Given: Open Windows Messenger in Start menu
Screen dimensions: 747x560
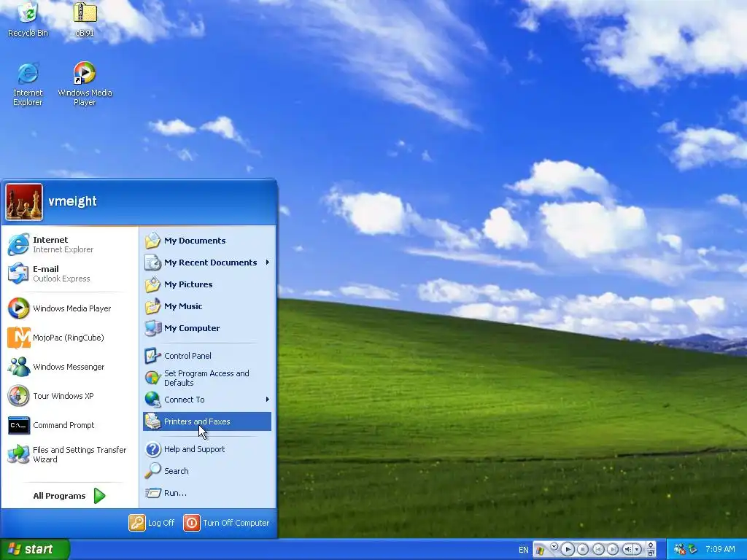Looking at the screenshot, I should pos(69,366).
